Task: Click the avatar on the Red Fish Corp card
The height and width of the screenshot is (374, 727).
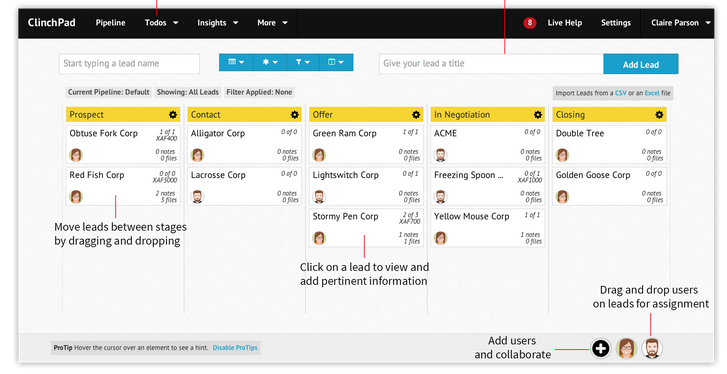Action: (76, 197)
